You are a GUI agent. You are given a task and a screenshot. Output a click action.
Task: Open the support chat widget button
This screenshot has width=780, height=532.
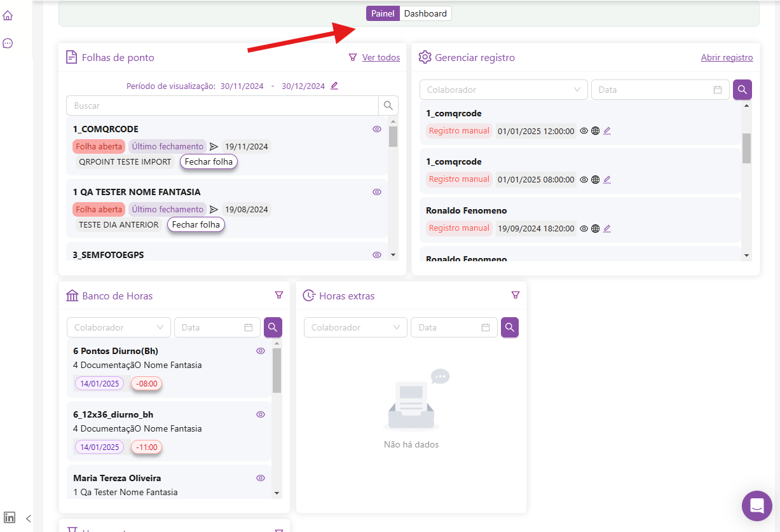(756, 506)
